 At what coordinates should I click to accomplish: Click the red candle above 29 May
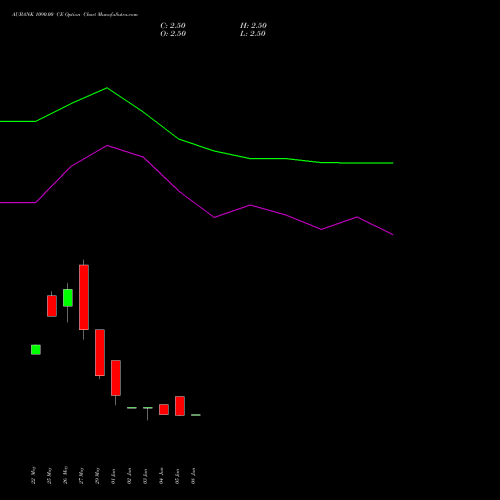tap(100, 353)
